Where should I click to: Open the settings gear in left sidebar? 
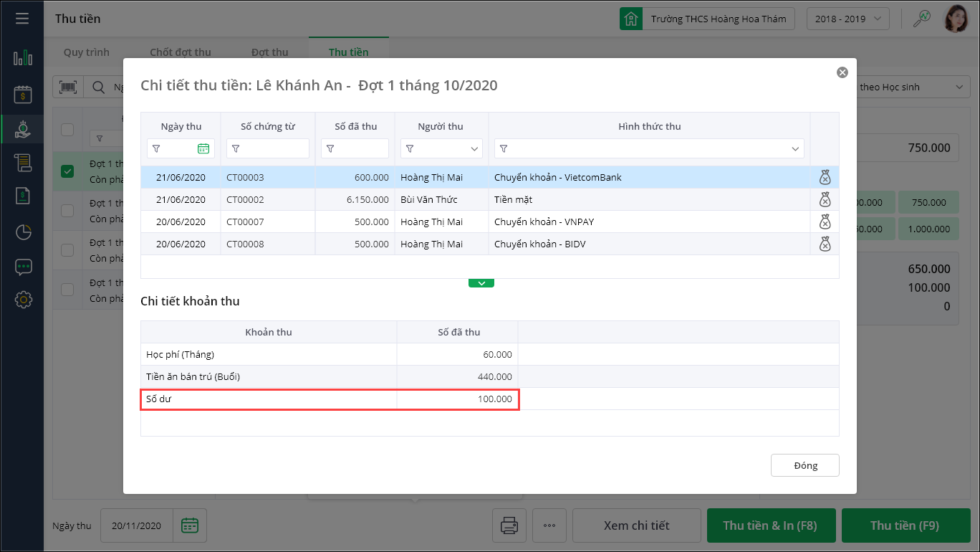(23, 300)
